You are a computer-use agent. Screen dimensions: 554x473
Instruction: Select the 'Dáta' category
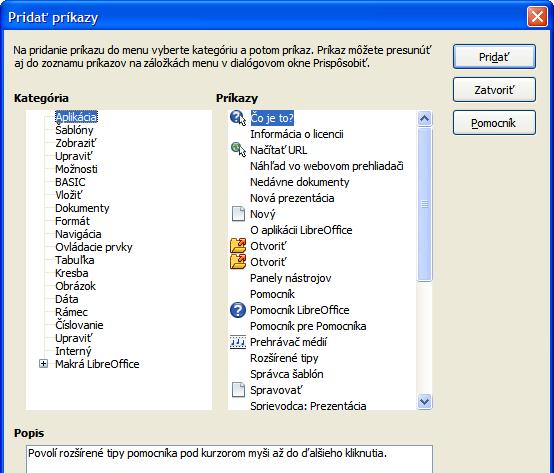point(67,299)
